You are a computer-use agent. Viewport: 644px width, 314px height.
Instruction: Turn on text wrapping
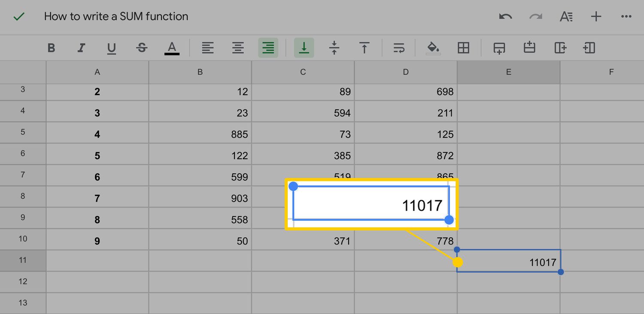[x=399, y=48]
